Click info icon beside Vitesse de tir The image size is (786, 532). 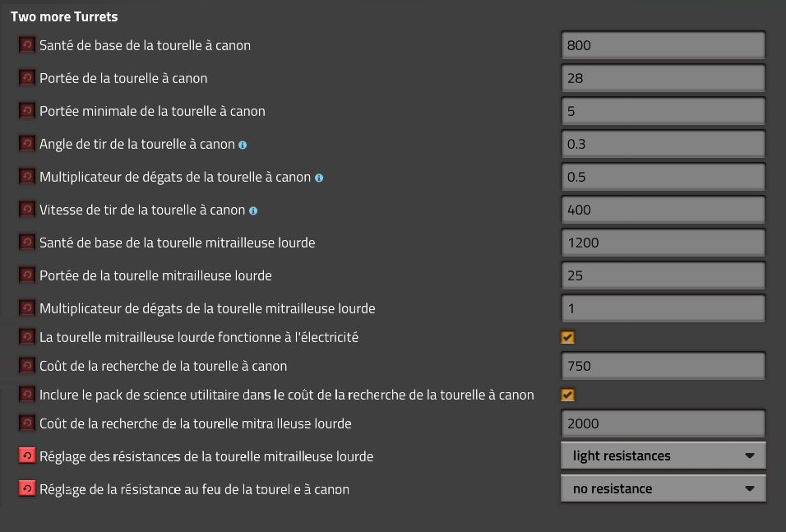tap(253, 210)
